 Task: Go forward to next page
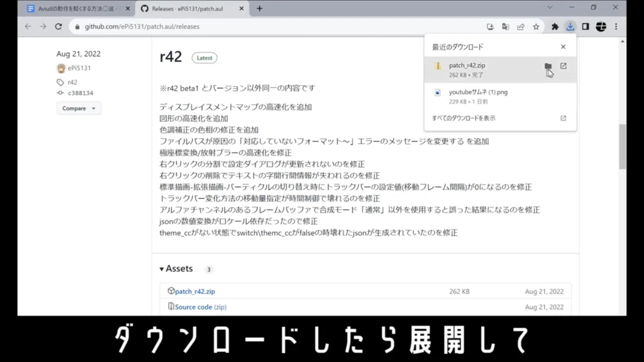point(43,26)
